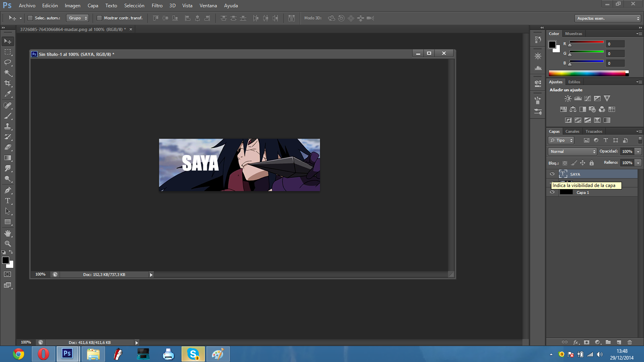Toggle lock image pixels brush icon

coord(574,163)
